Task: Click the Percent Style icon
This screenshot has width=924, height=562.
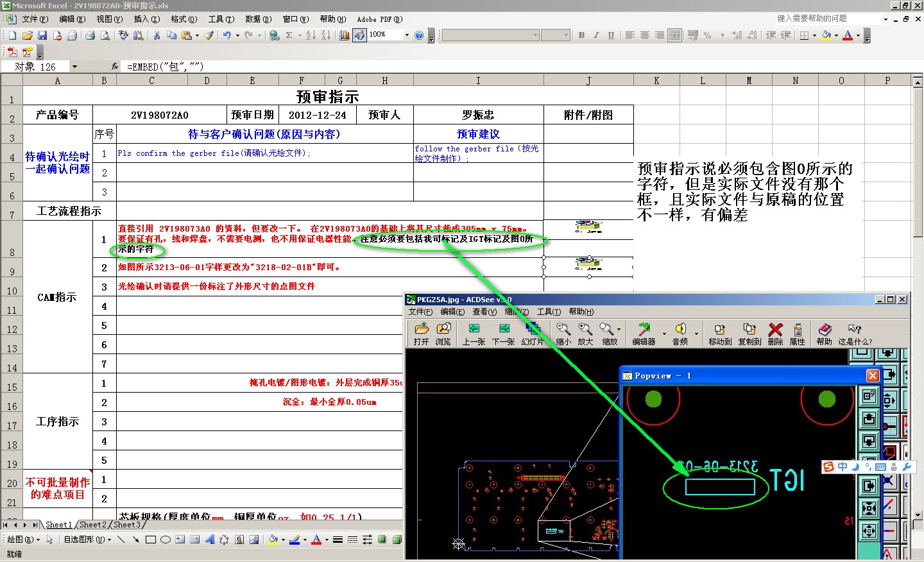Action: coord(708,35)
